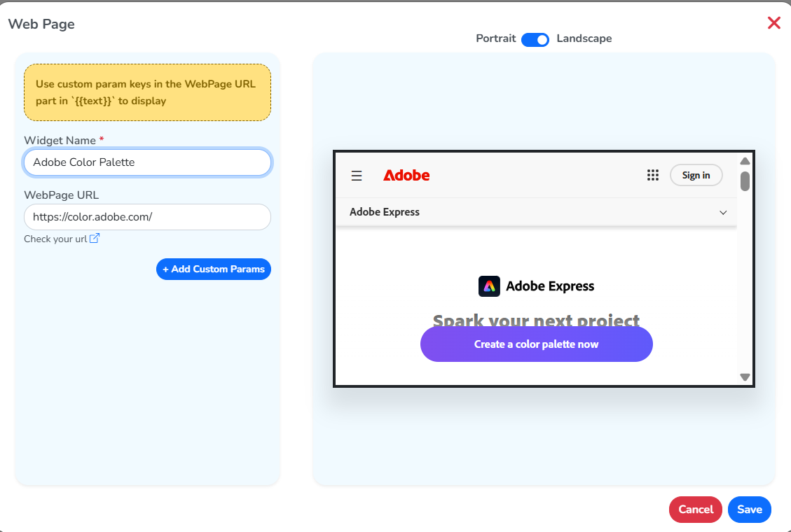The image size is (791, 532).
Task: Click the Portrait label
Action: (496, 38)
